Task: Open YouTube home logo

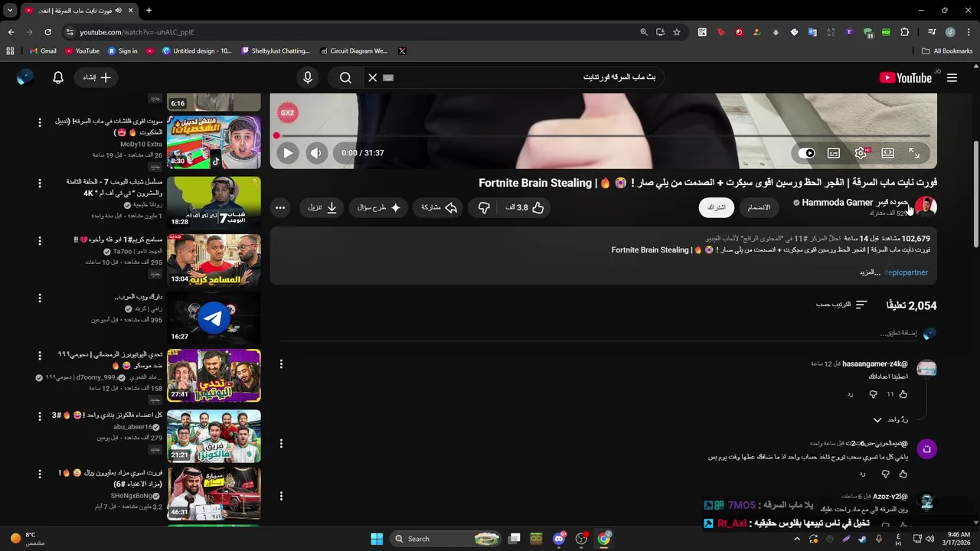Action: (906, 77)
